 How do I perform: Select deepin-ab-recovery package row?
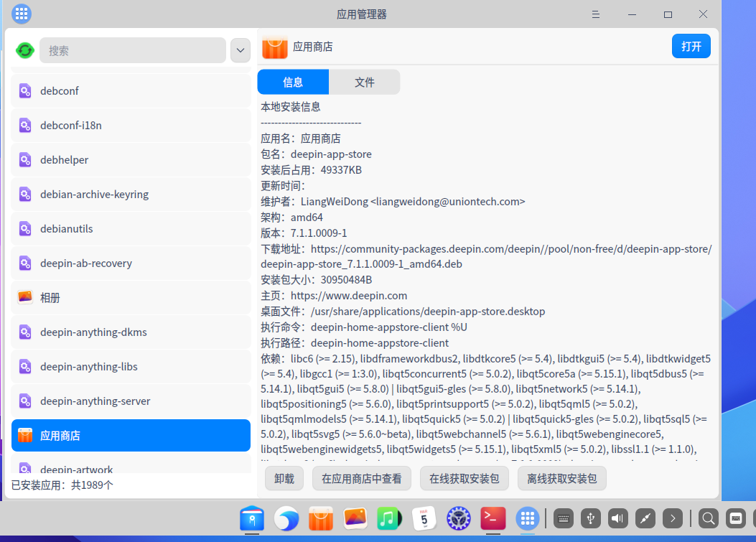131,263
